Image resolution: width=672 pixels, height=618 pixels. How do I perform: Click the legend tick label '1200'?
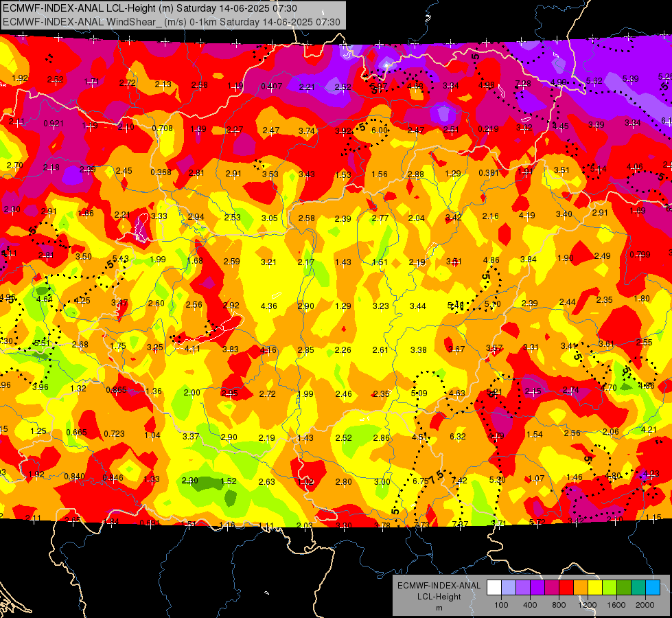click(x=588, y=605)
